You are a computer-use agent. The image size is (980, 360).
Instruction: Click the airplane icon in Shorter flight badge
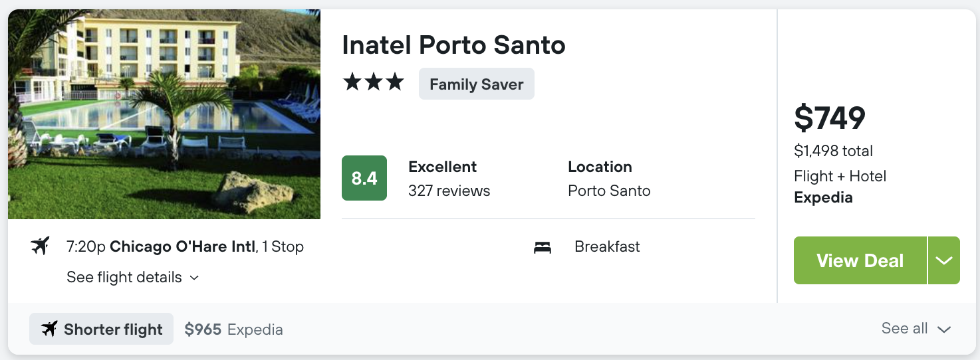(49, 329)
